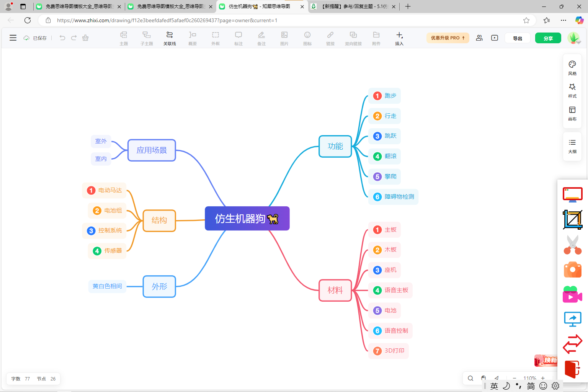Viewport: 588px width, 392px height.
Task: Open the user avatar dropdown
Action: coord(573,38)
